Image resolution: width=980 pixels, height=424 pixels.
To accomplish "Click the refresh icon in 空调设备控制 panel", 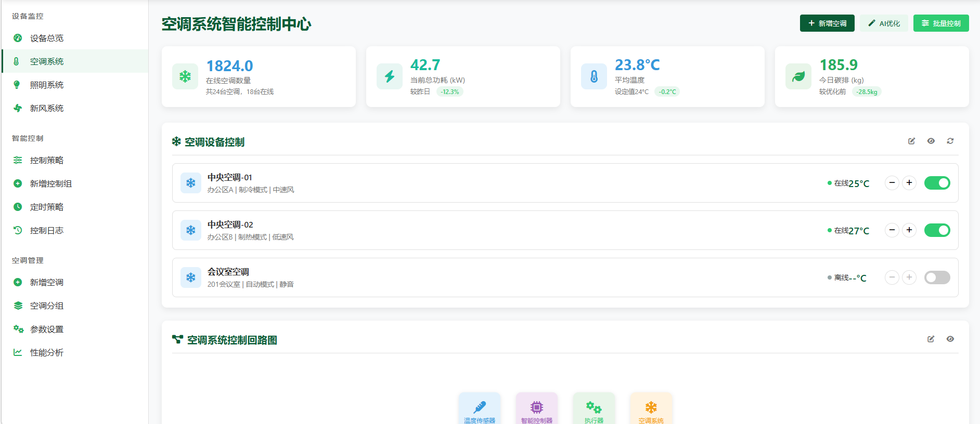I will click(950, 141).
